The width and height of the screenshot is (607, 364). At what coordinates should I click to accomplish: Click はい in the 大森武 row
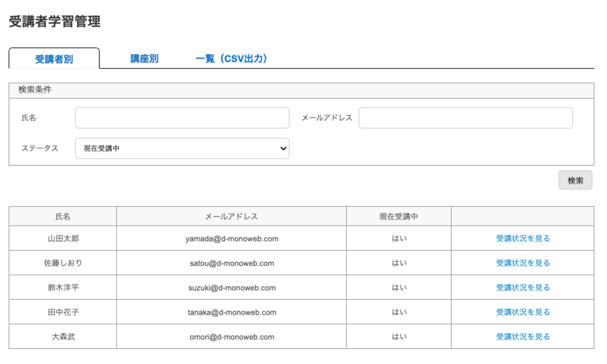pos(399,337)
